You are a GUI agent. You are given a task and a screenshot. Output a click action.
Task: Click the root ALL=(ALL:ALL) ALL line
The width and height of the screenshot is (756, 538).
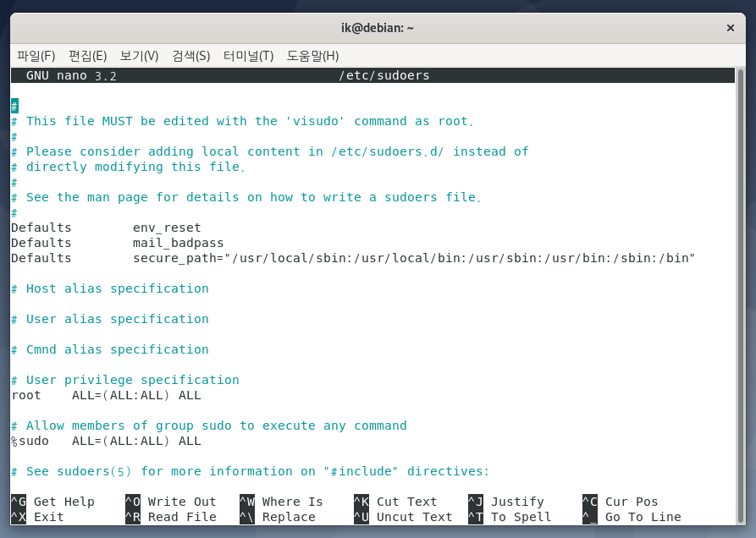pos(106,395)
